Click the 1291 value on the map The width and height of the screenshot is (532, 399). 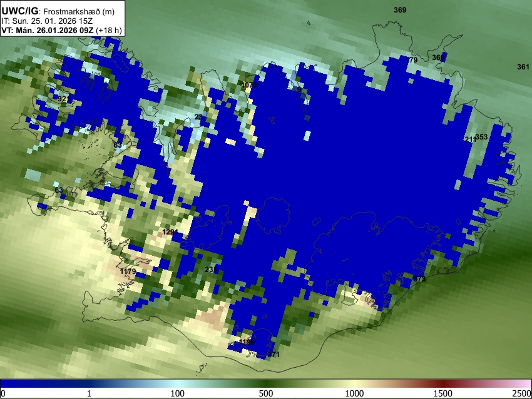tap(170, 232)
